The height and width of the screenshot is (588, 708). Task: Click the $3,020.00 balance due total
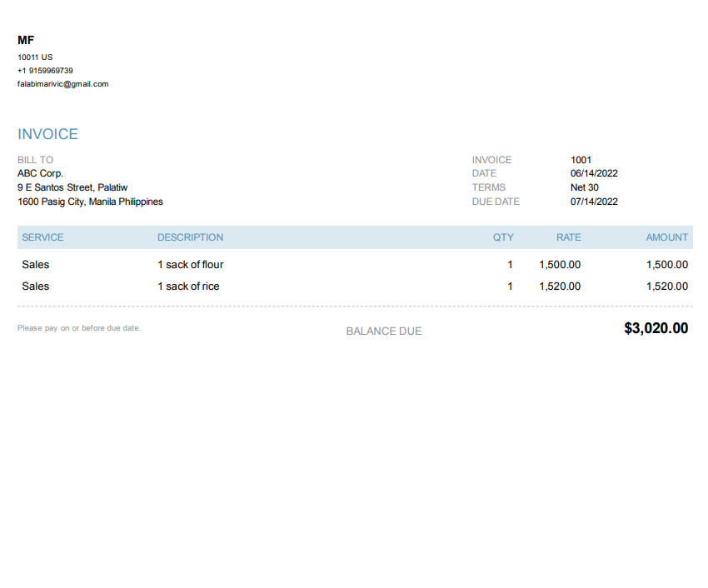click(656, 328)
